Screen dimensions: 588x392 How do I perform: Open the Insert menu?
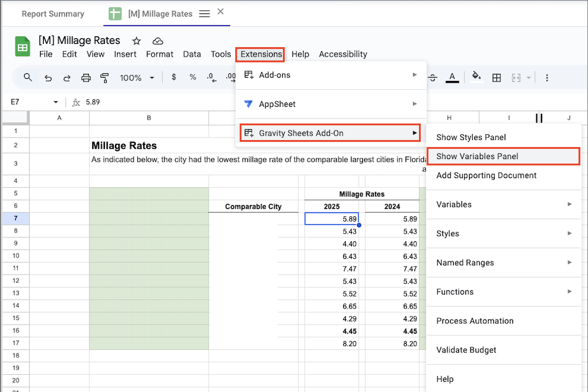click(x=125, y=54)
